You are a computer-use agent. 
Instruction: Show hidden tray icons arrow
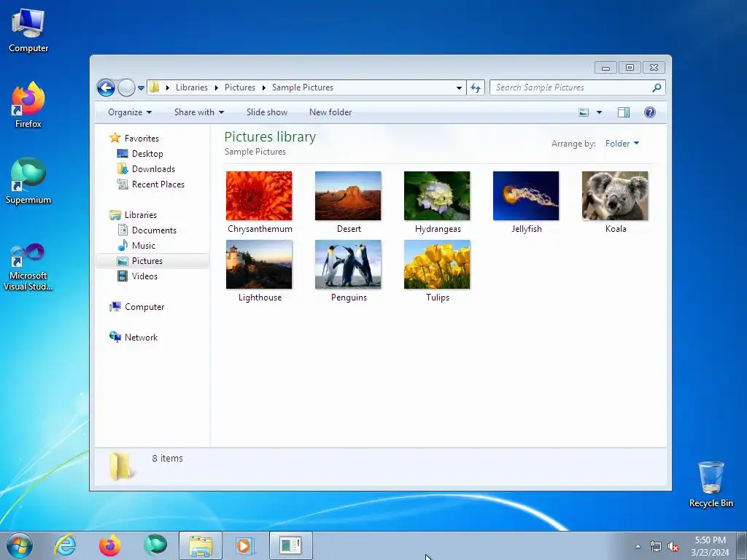click(638, 546)
